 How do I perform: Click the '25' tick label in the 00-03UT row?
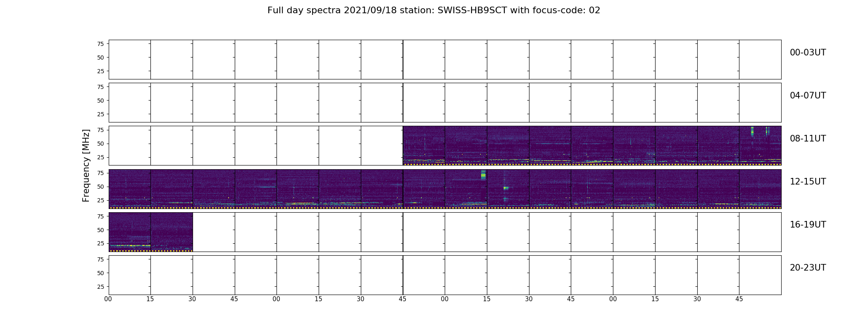(x=100, y=71)
